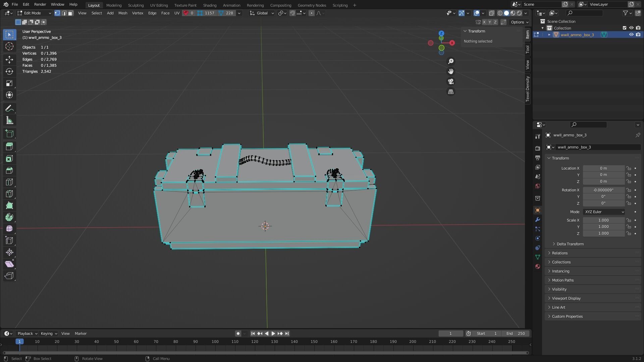Image resolution: width=644 pixels, height=362 pixels.
Task: Click the pan hand viewport icon
Action: (451, 71)
